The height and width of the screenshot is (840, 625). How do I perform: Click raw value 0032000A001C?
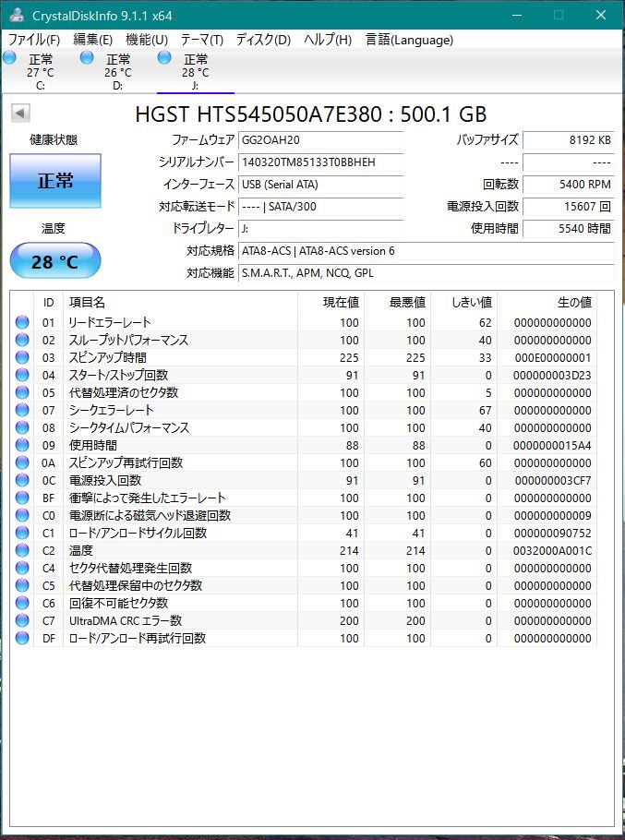(553, 551)
